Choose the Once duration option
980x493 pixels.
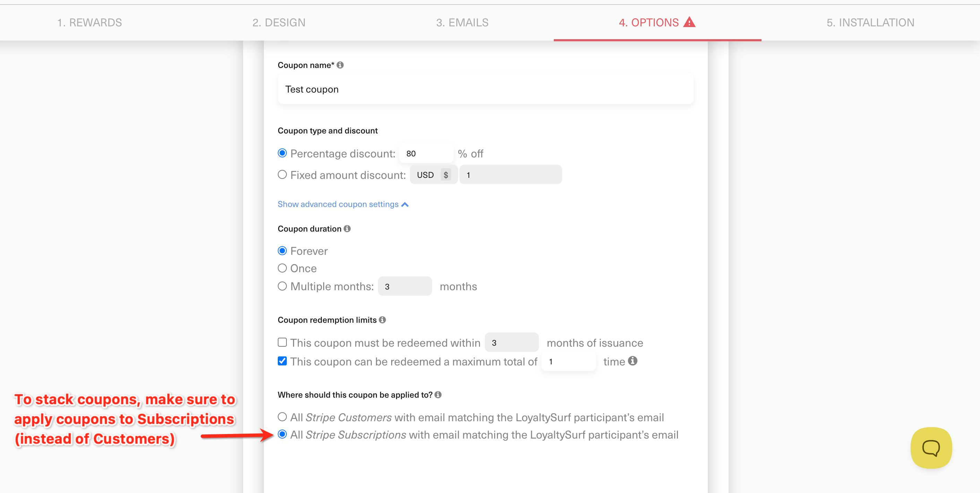point(282,268)
